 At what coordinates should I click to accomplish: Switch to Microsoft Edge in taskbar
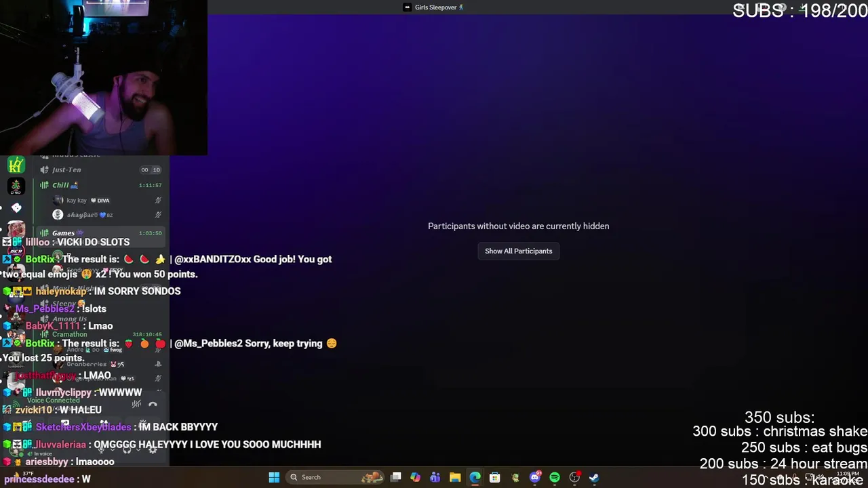pos(475,477)
